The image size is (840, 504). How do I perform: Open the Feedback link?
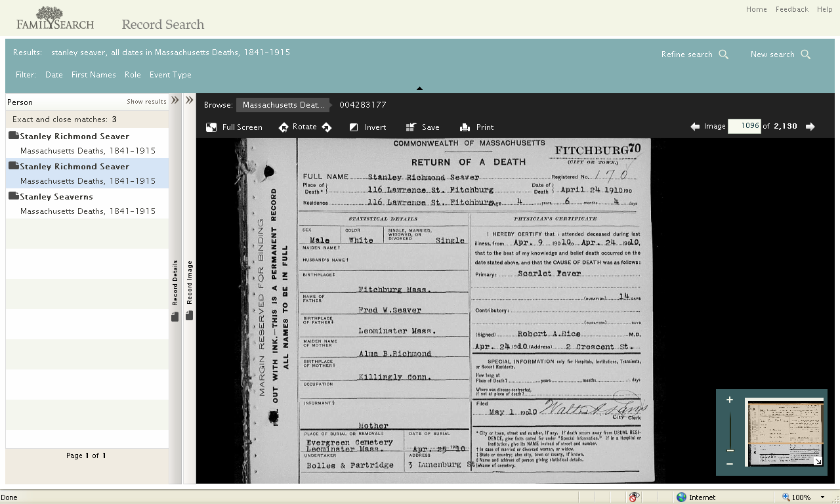tap(792, 9)
